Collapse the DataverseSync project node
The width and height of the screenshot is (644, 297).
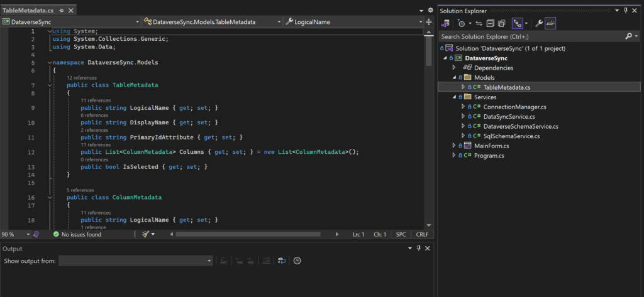pyautogui.click(x=445, y=58)
